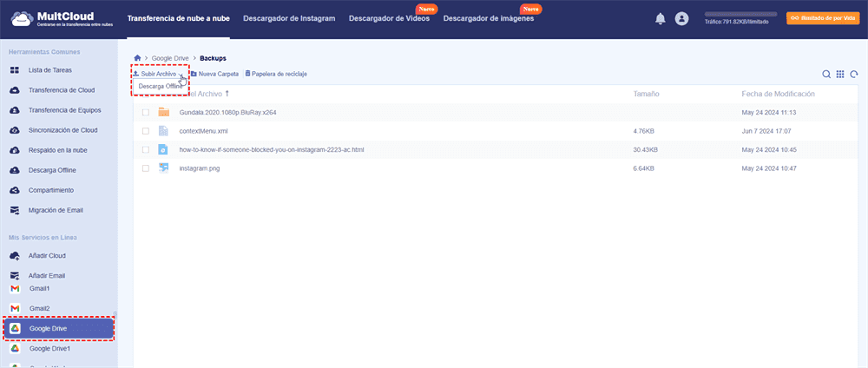Check the instagram.png checkbox
Screen dimensions: 868x368
[x=146, y=168]
